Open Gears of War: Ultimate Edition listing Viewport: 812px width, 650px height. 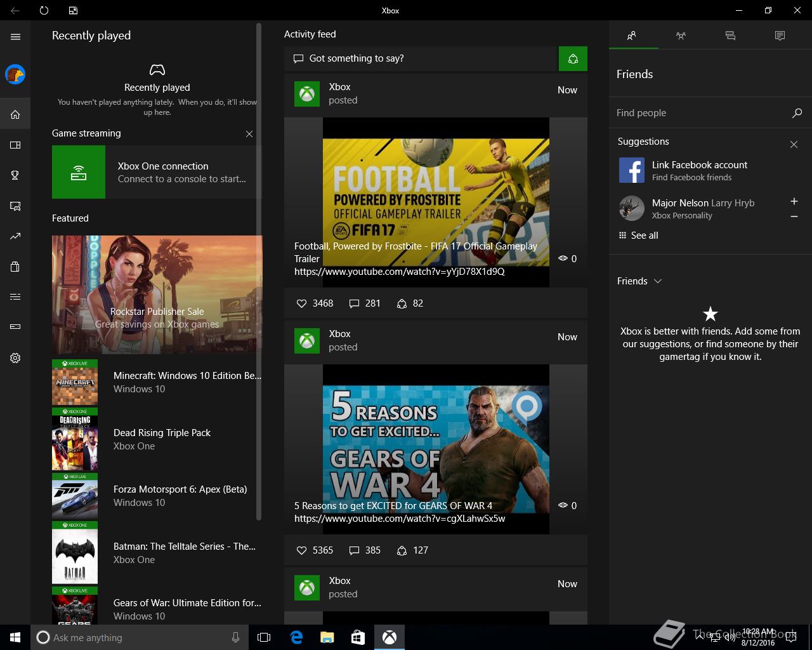157,606
